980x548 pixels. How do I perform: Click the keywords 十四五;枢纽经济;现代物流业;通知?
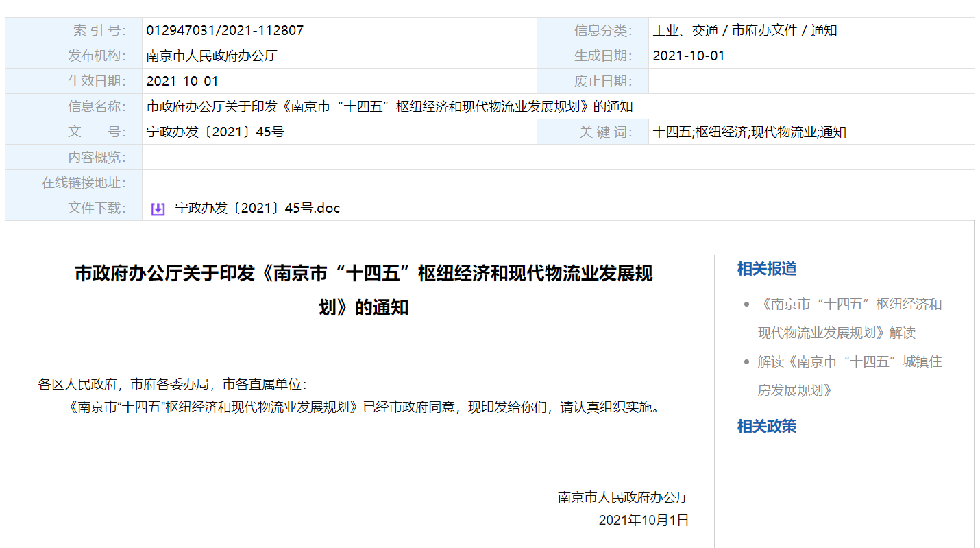tap(749, 132)
